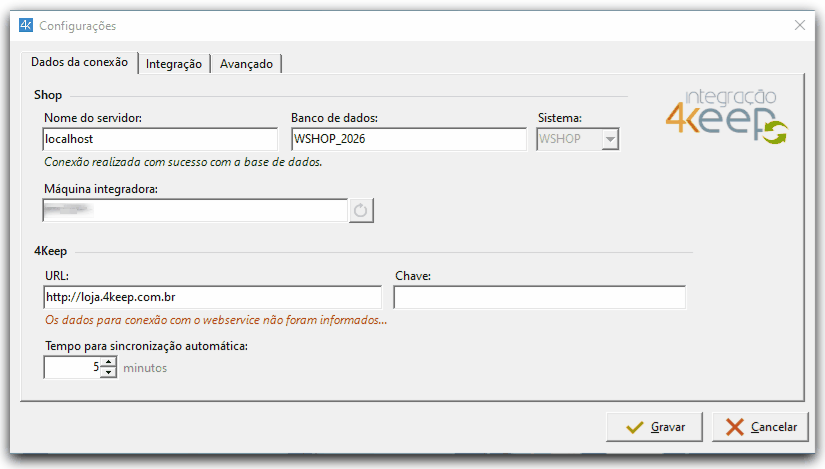
Task: Click the checkmark icon on Gravar
Action: pyautogui.click(x=634, y=427)
